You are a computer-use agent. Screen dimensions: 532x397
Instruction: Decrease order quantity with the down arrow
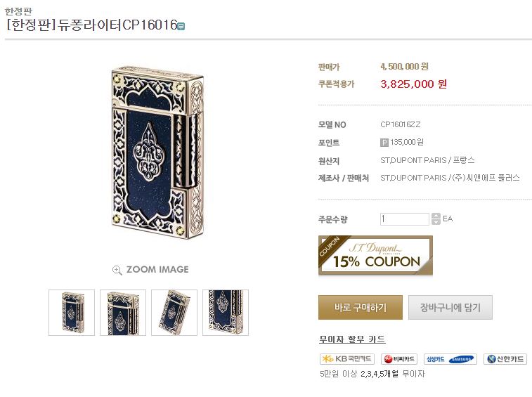[436, 222]
